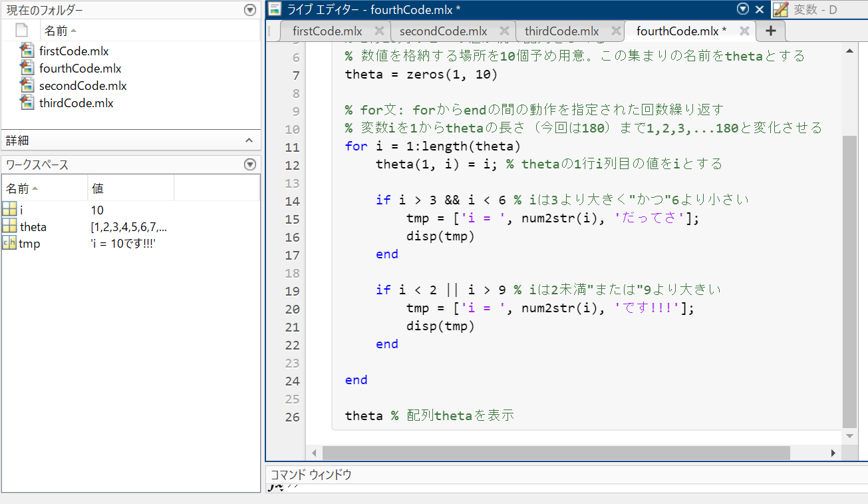Close the firstCode.mlx tab

[379, 31]
